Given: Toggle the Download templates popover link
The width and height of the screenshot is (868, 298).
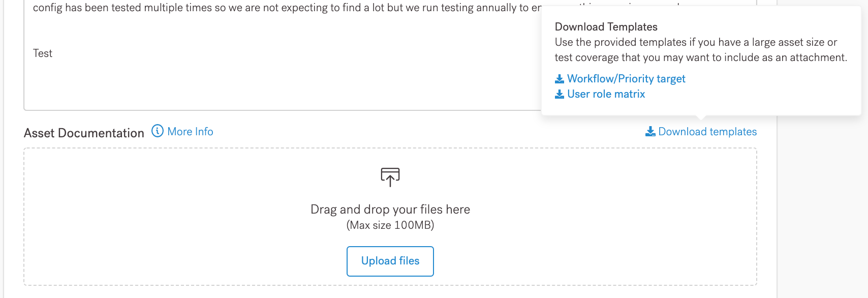Looking at the screenshot, I should click(707, 132).
